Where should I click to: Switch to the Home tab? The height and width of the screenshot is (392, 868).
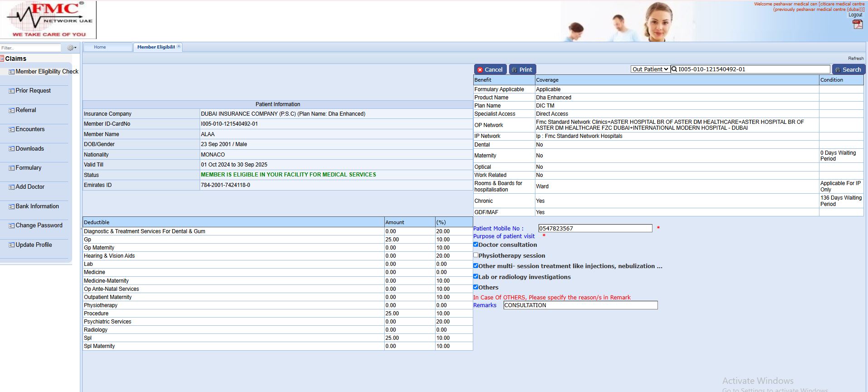(100, 47)
